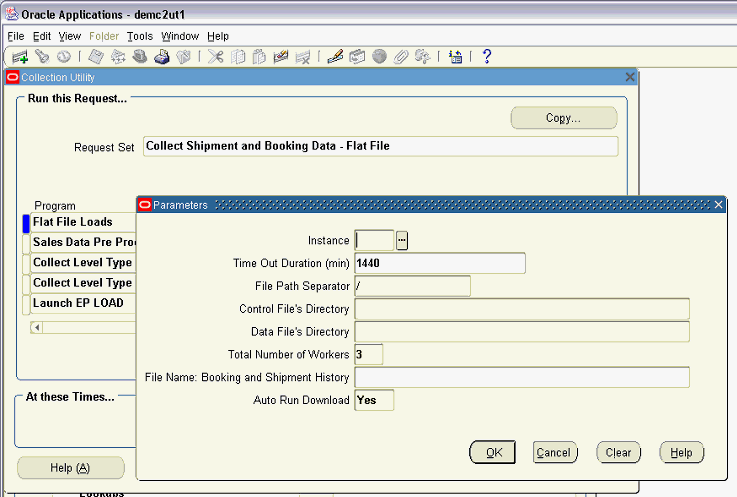Click the Paste clipboard toolbar icon
The image size is (737, 497).
(x=259, y=57)
